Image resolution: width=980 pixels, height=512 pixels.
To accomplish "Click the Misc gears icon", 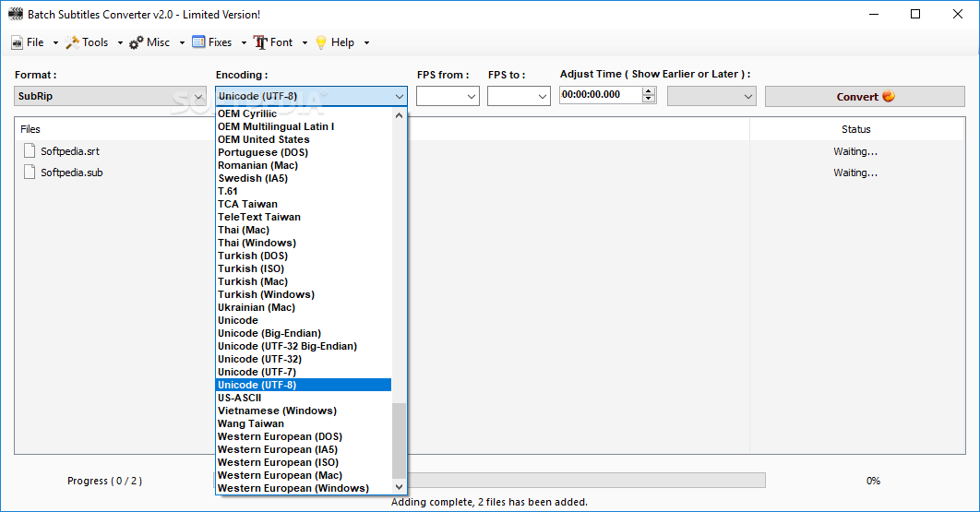I will 137,42.
